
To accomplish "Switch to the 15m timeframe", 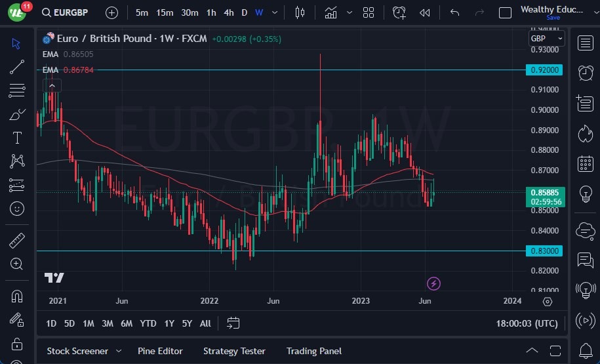I will 165,12.
